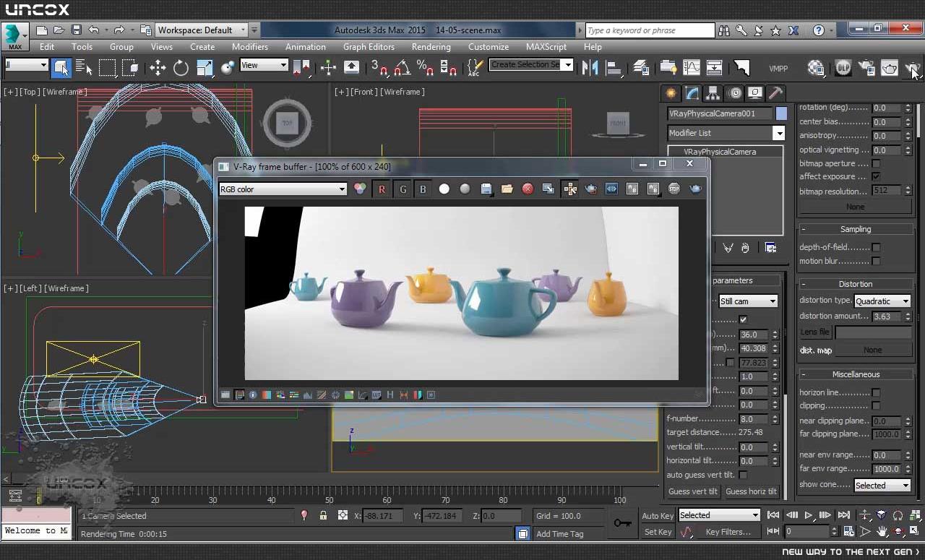Click the Play Animation button
This screenshot has height=560, width=925.
click(808, 515)
